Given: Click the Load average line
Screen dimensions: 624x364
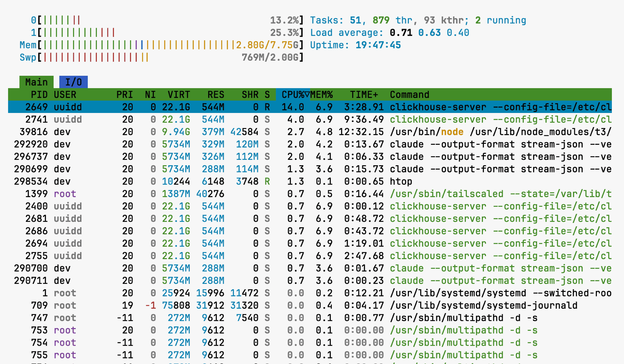Looking at the screenshot, I should 390,33.
